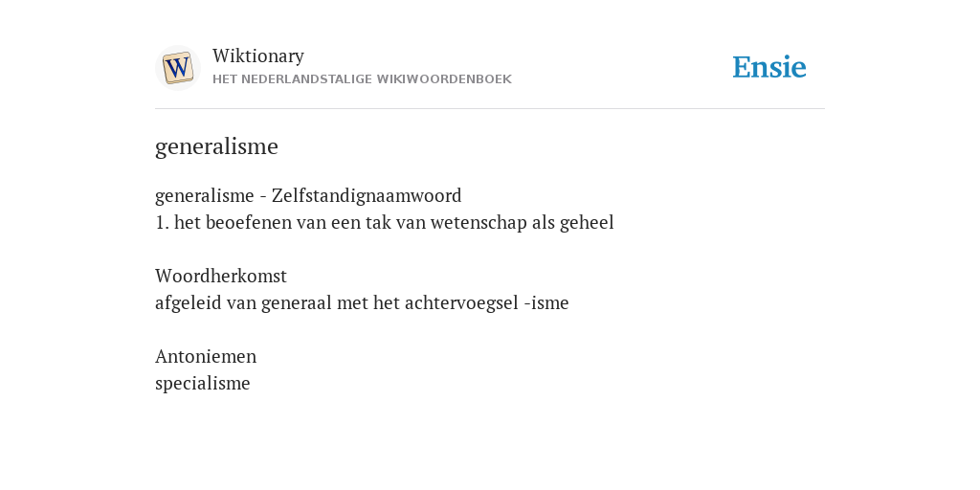Click the Wiktionary W tile logo icon
Viewport: 980px width, 490px height.
pyautogui.click(x=177, y=68)
